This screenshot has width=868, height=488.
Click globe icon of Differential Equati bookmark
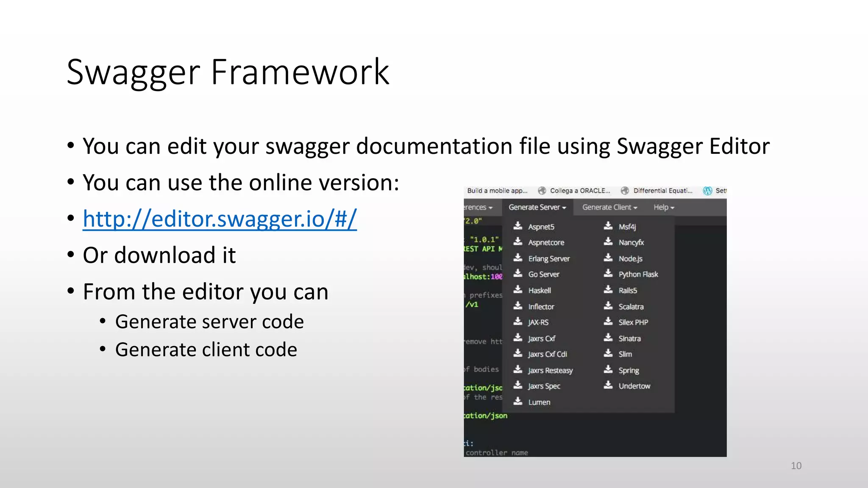coord(625,191)
